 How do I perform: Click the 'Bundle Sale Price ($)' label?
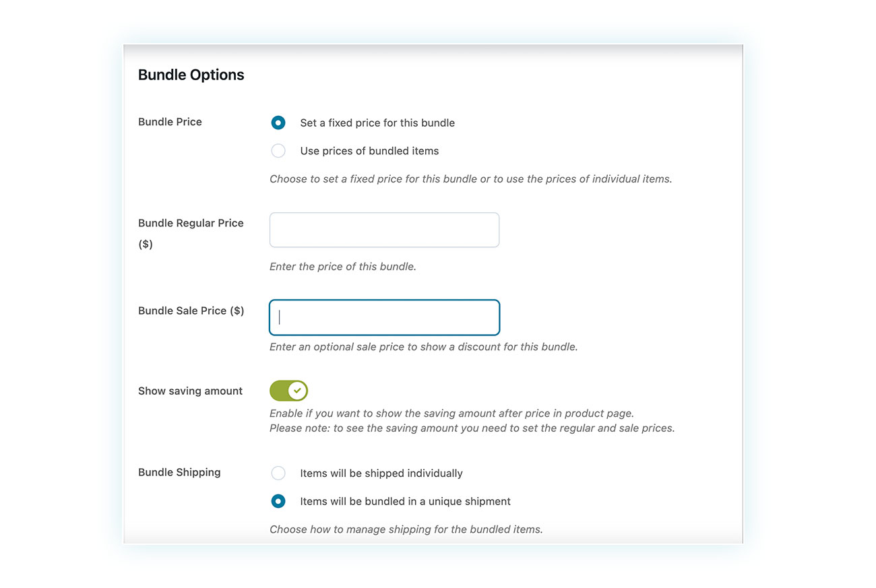pos(191,311)
